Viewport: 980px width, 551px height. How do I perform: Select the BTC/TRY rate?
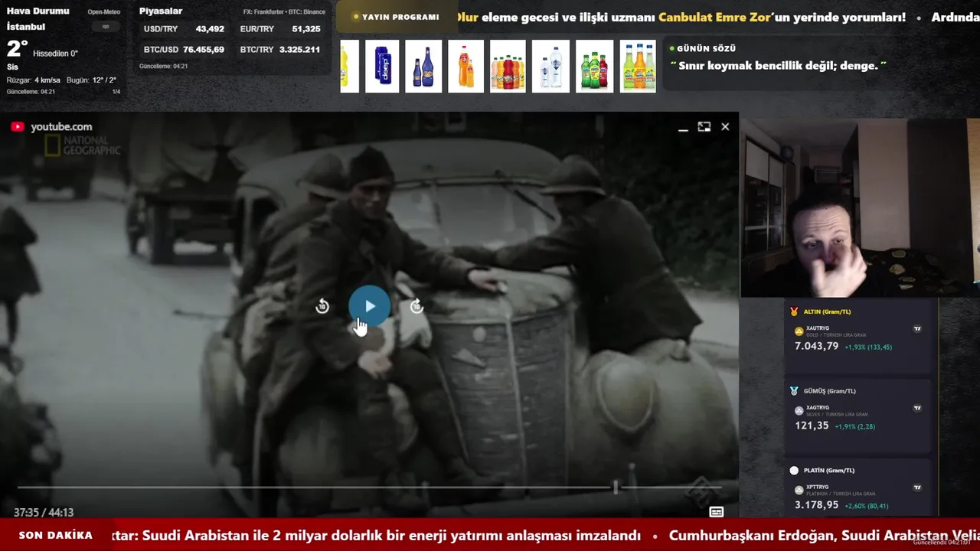(280, 50)
